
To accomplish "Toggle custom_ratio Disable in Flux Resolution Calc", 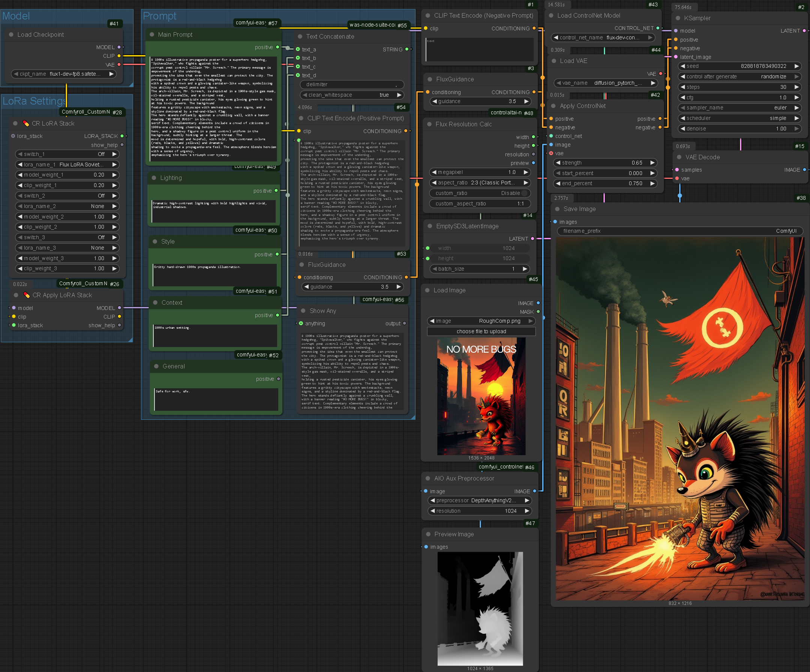I will [x=480, y=193].
